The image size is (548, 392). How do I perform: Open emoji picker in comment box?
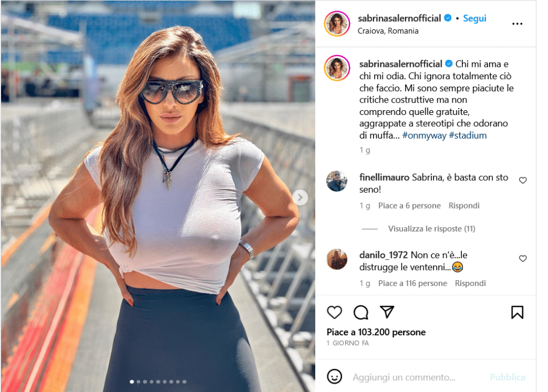[334, 376]
